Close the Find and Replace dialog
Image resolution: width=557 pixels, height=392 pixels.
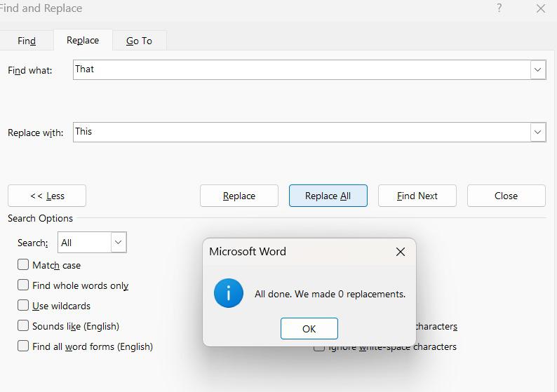tap(540, 8)
